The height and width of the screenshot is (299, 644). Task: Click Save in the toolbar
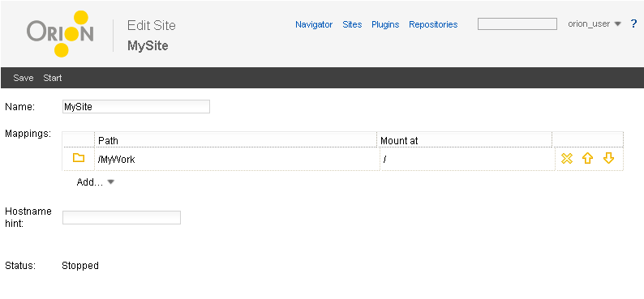24,78
